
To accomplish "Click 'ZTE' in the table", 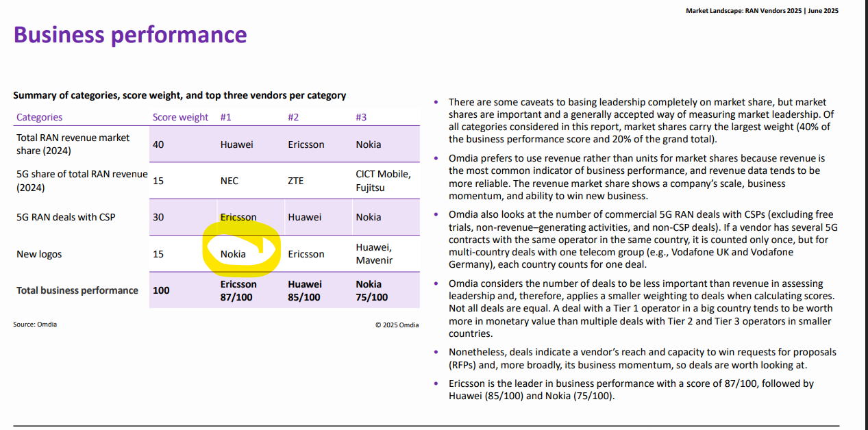I will click(296, 181).
